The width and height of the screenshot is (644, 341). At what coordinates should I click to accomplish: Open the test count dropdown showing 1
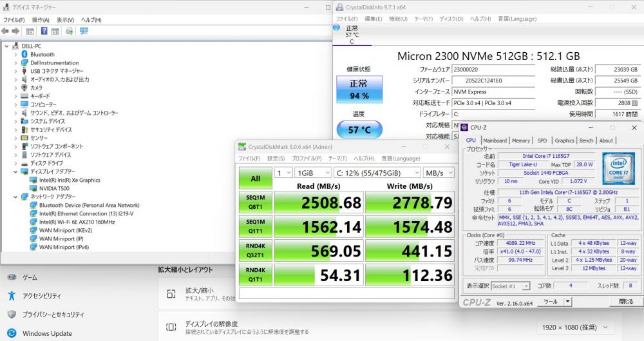pyautogui.click(x=283, y=173)
